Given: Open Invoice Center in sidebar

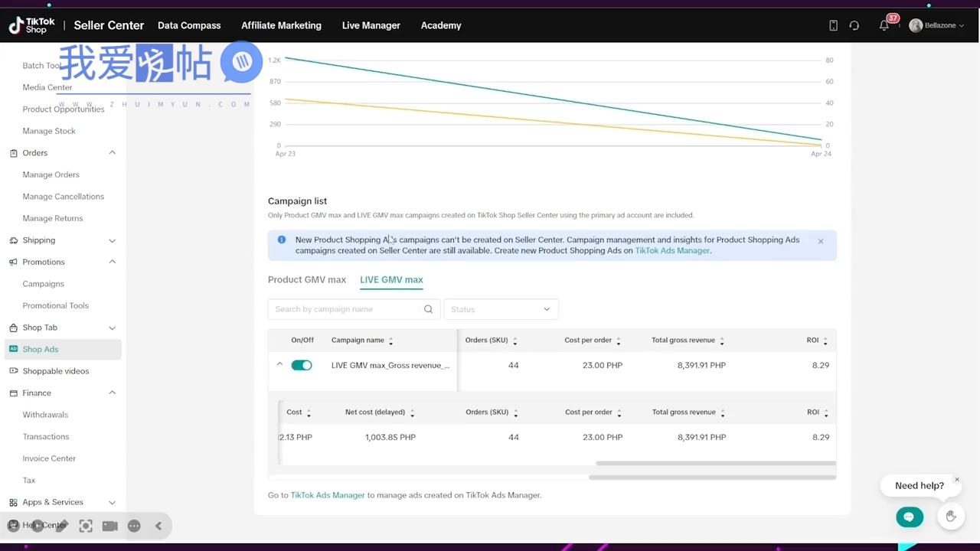Looking at the screenshot, I should pos(49,458).
